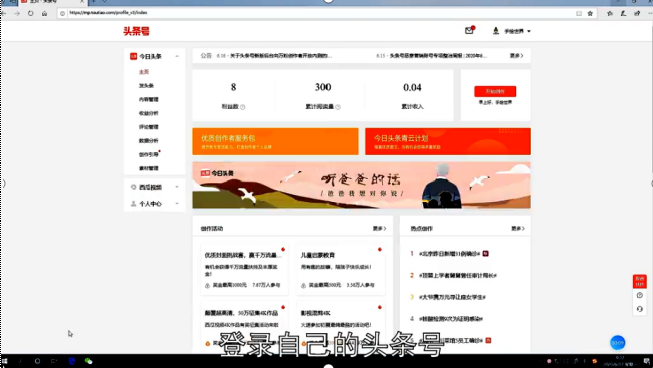Open favorites hub icon in browser toolbar
This screenshot has width=653, height=368.
610,13
